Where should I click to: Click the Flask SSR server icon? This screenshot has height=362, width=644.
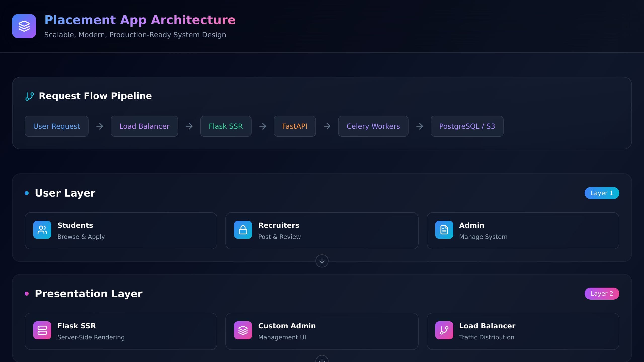point(42,330)
